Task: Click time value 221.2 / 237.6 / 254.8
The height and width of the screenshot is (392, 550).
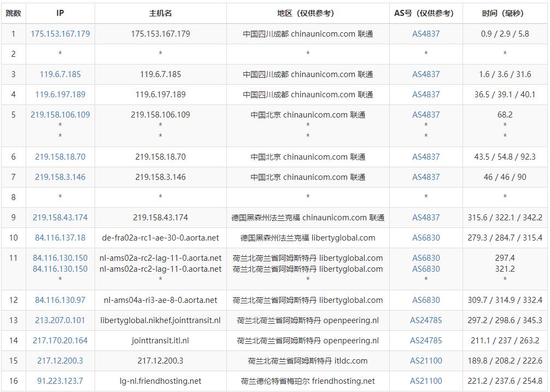Action: pos(505,381)
